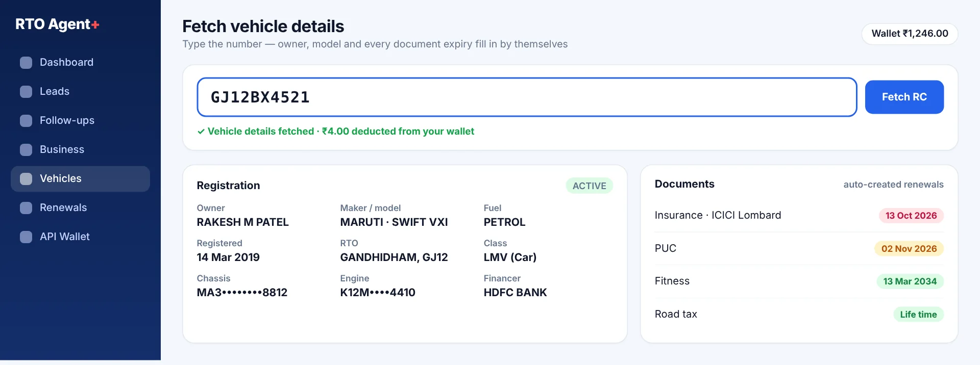Viewport: 980px width, 365px height.
Task: Click the Dashboard sidebar icon
Action: [x=26, y=63]
